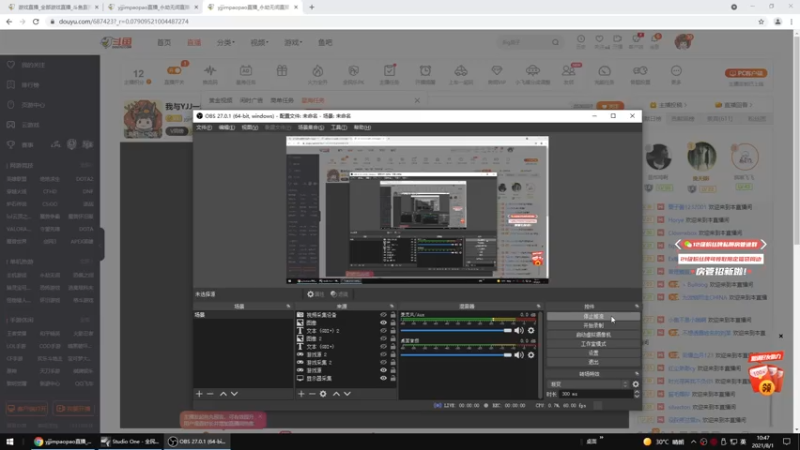Open the OBS 文件(F) menu

tap(204, 127)
